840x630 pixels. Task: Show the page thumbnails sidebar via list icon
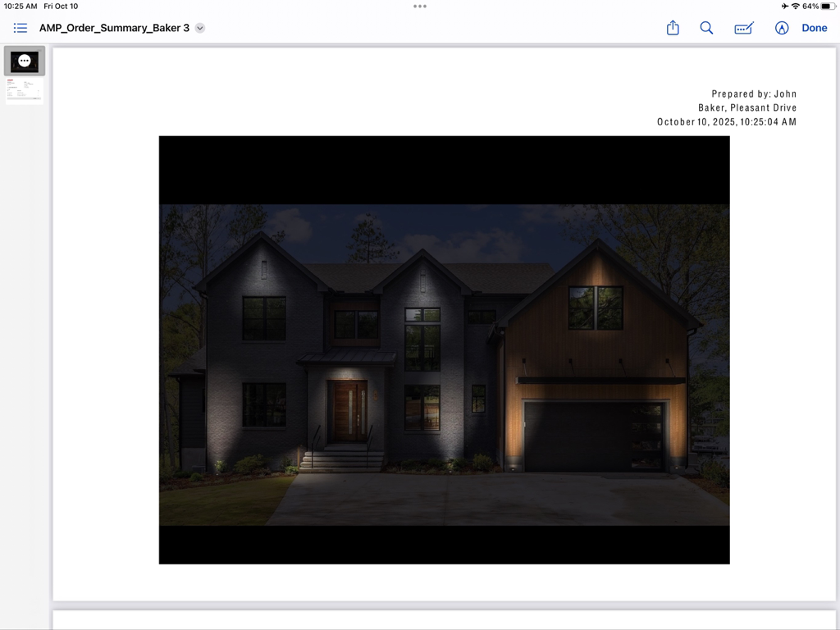20,27
